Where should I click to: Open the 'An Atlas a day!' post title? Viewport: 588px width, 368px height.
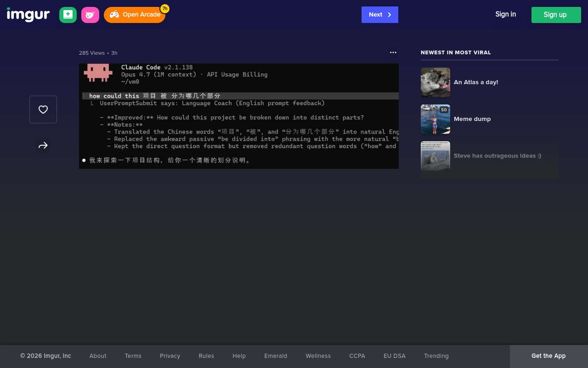point(476,82)
